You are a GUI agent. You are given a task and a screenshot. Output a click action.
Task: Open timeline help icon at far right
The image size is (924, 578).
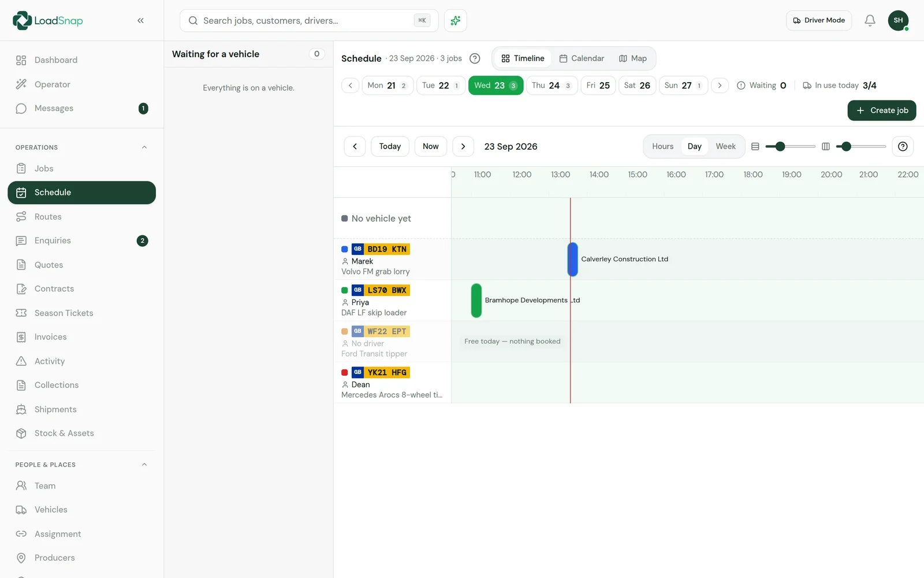point(903,146)
